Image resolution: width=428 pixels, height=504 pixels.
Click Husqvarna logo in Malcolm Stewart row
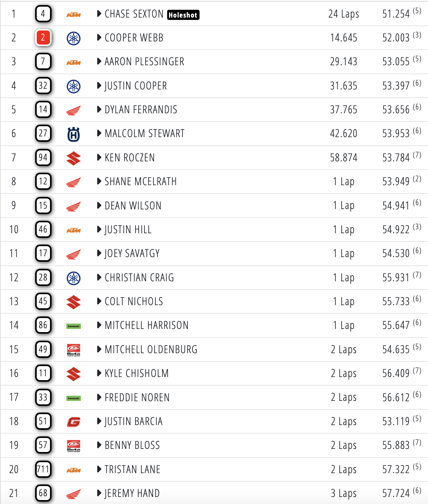(73, 134)
